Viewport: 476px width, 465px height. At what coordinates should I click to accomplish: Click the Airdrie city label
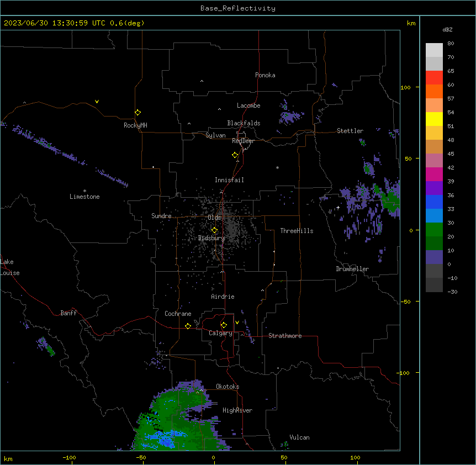tap(223, 297)
